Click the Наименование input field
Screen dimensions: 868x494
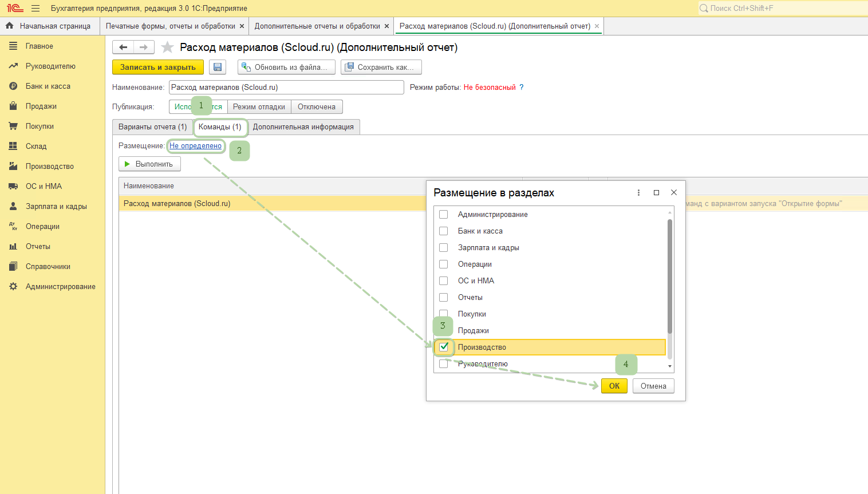pos(286,87)
